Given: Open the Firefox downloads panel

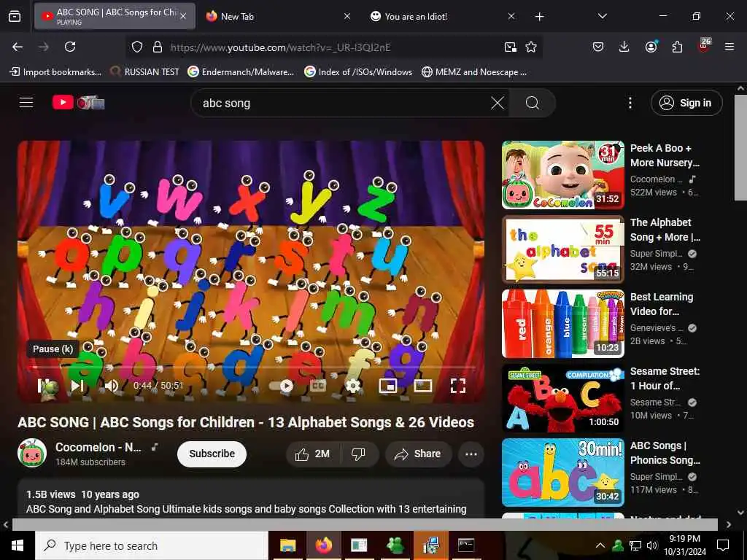Looking at the screenshot, I should click(x=624, y=47).
